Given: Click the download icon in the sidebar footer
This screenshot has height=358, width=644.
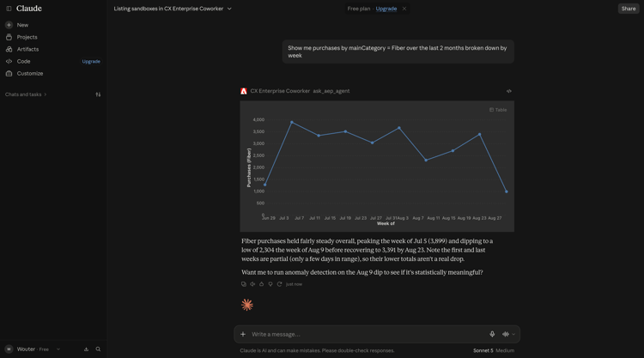Looking at the screenshot, I should click(x=86, y=349).
